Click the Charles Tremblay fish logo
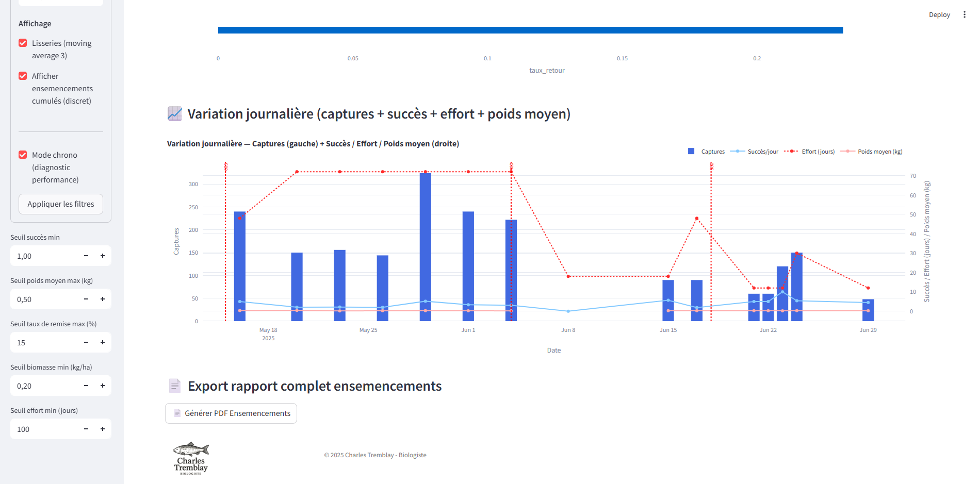980x484 pixels. tap(191, 458)
